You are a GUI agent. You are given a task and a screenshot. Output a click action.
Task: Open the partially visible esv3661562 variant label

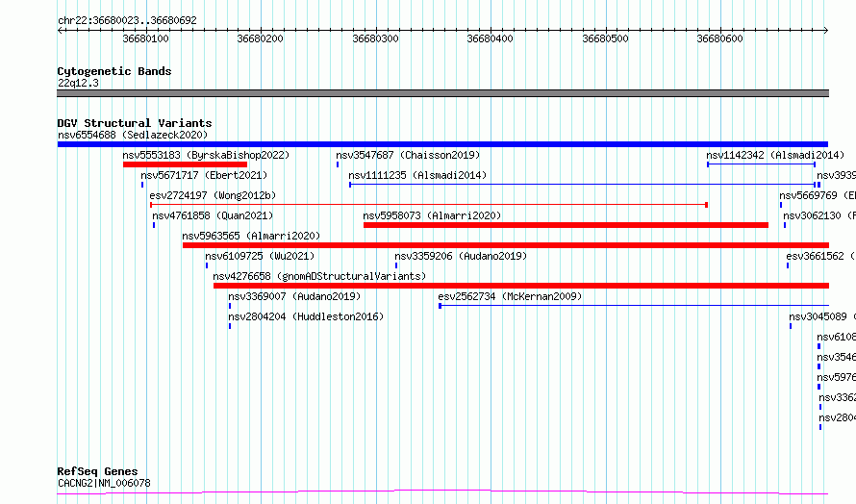click(x=821, y=256)
